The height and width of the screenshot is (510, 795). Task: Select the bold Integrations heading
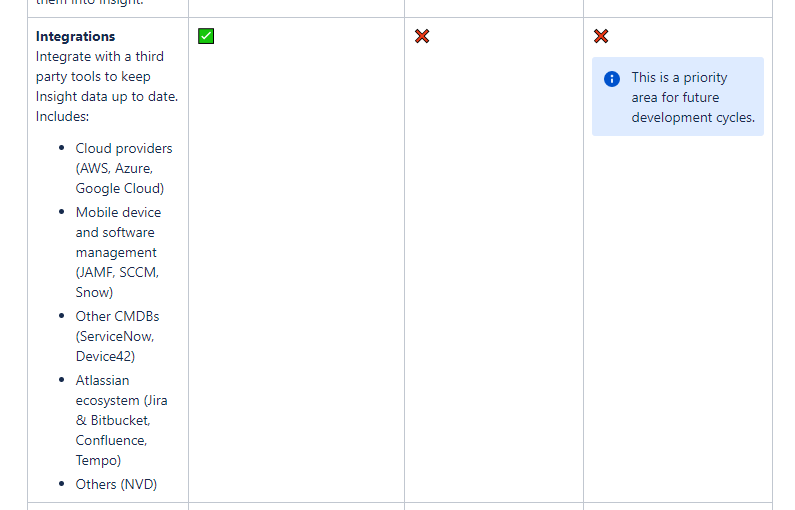coord(76,37)
